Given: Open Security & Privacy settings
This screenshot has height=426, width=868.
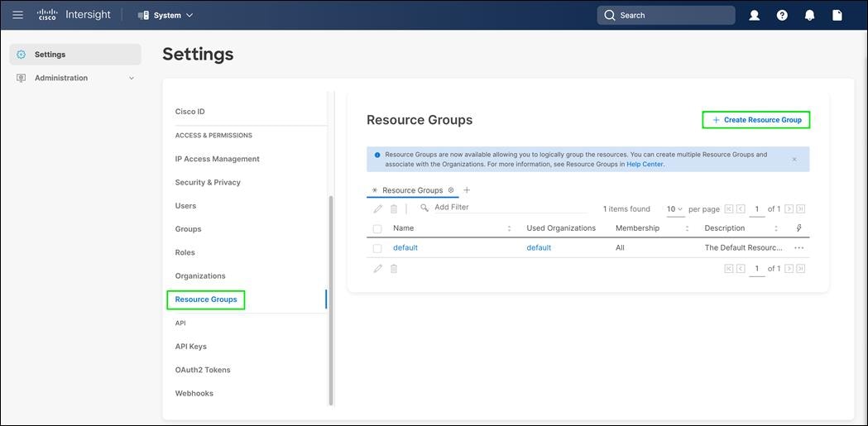Looking at the screenshot, I should point(208,182).
